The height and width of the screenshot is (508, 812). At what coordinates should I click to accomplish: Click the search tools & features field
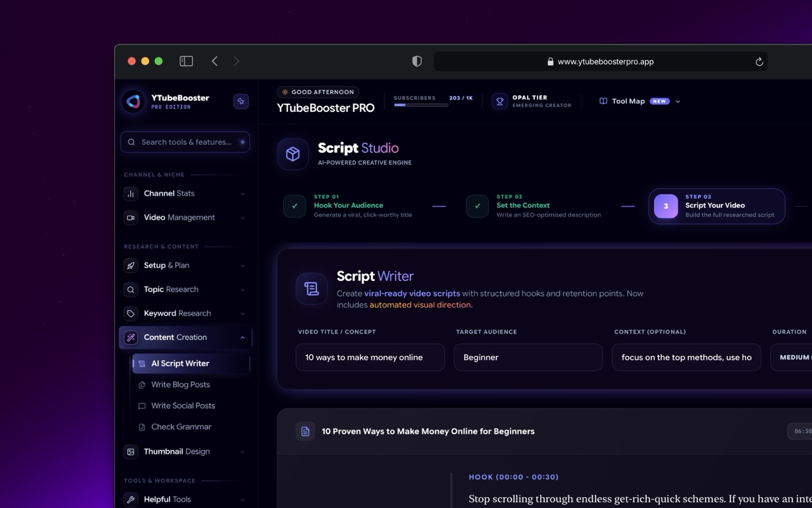[x=185, y=142]
